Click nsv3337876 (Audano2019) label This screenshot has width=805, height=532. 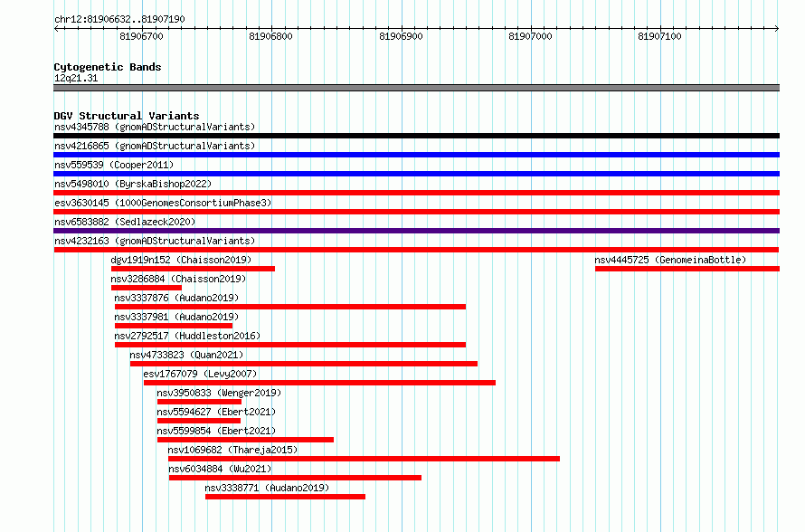(x=176, y=298)
